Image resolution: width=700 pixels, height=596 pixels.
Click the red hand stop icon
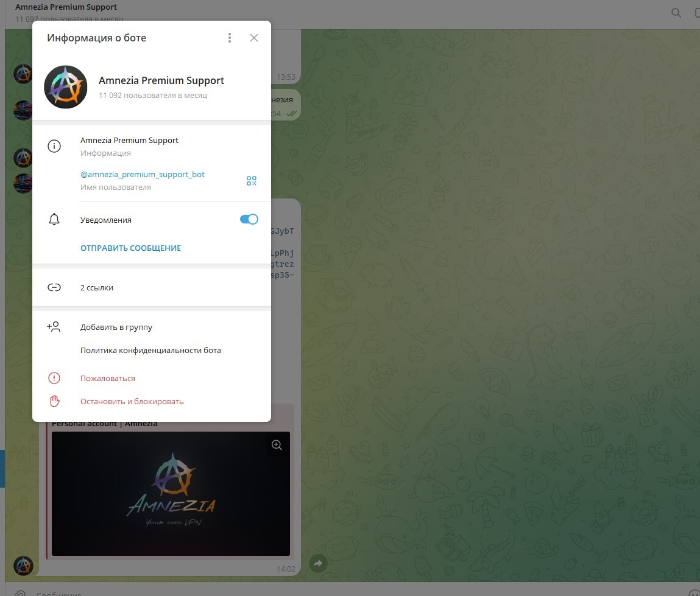54,401
